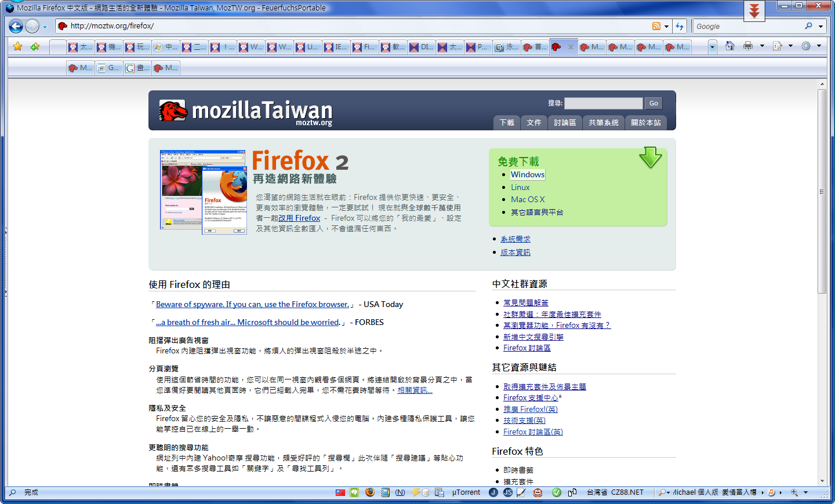Open the 下載 navigation tab
Image resolution: width=835 pixels, height=504 pixels.
tap(507, 123)
